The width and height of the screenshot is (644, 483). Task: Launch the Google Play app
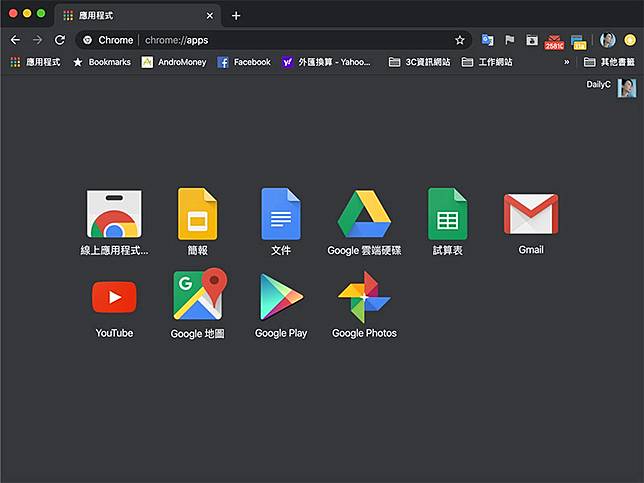point(281,297)
